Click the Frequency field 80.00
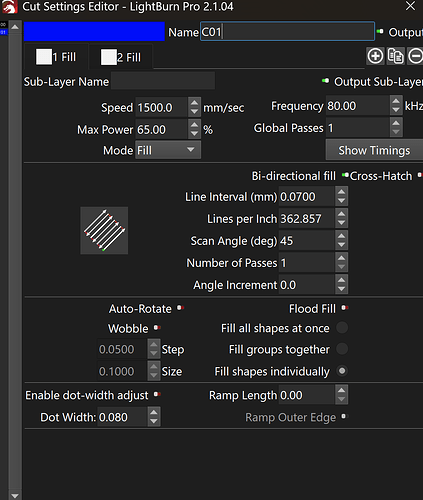423x500 pixels. coord(357,106)
